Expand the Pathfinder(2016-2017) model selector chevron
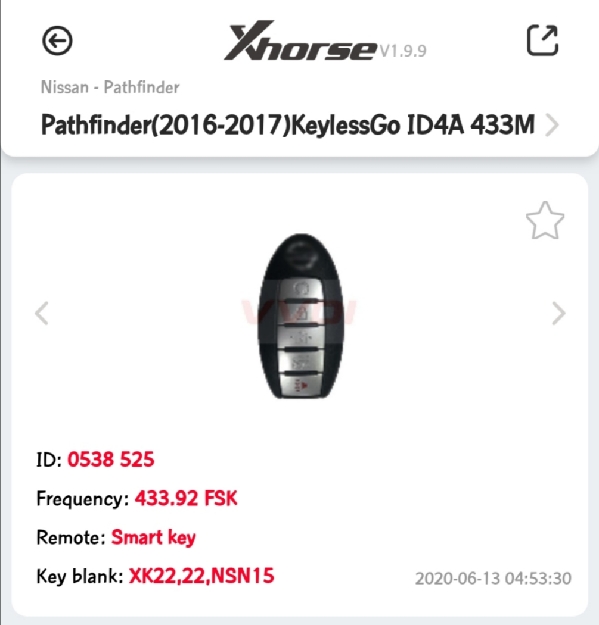 [552, 125]
